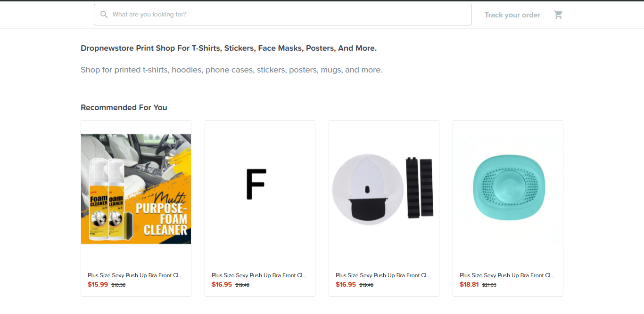Click the product title above the $15.99 price

tap(135, 275)
